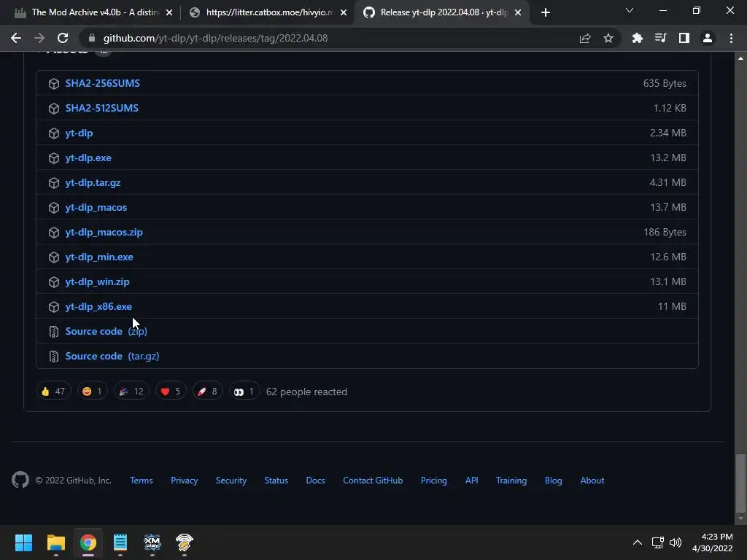Viewport: 747px width, 560px height.
Task: Toggle laugh reaction with 1
Action: coord(93,392)
